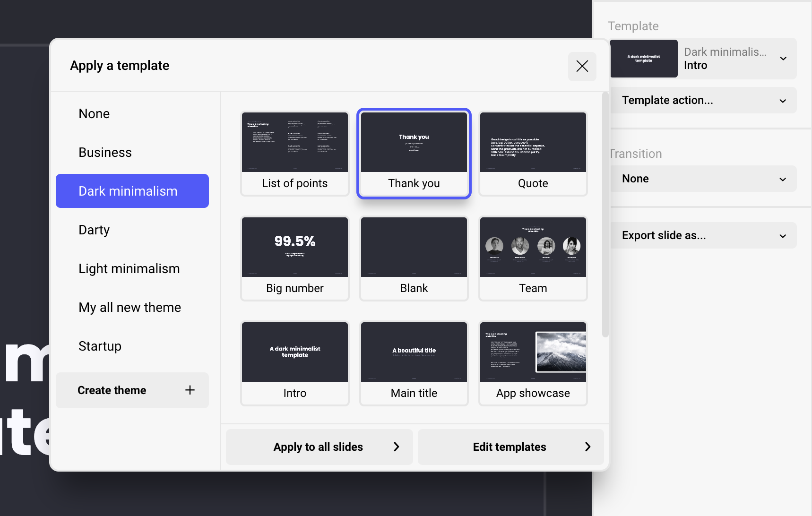Open the Transition None dropdown
The width and height of the screenshot is (812, 516).
pyautogui.click(x=703, y=179)
